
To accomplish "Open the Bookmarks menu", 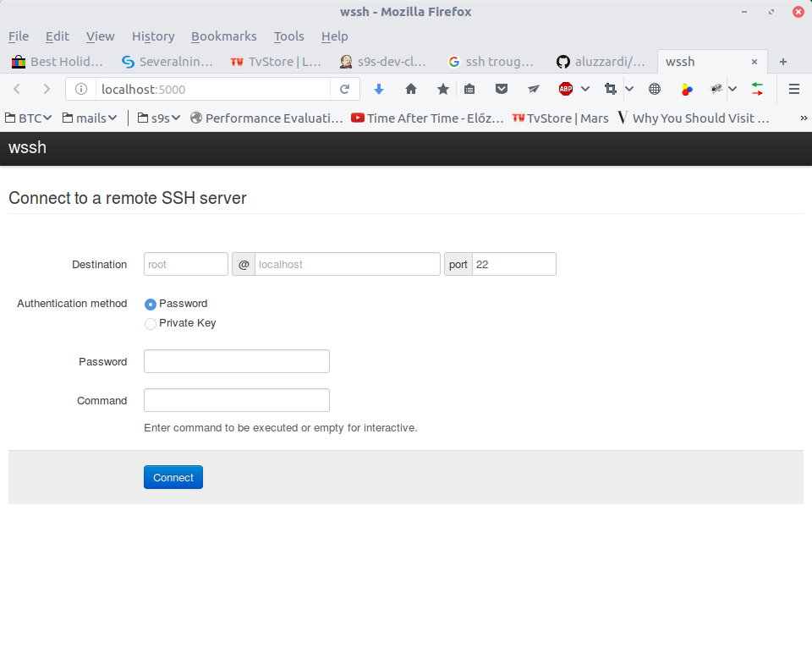I will 223,36.
